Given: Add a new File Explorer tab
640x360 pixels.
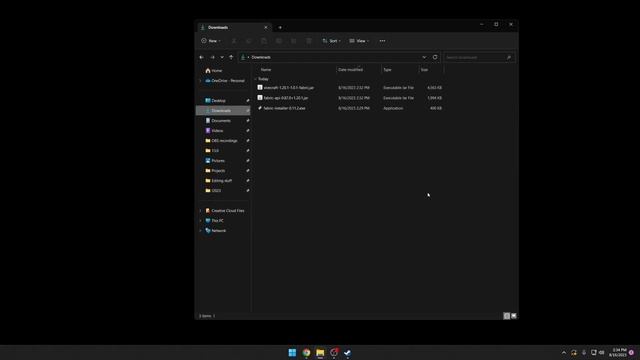Looking at the screenshot, I should click(280, 27).
